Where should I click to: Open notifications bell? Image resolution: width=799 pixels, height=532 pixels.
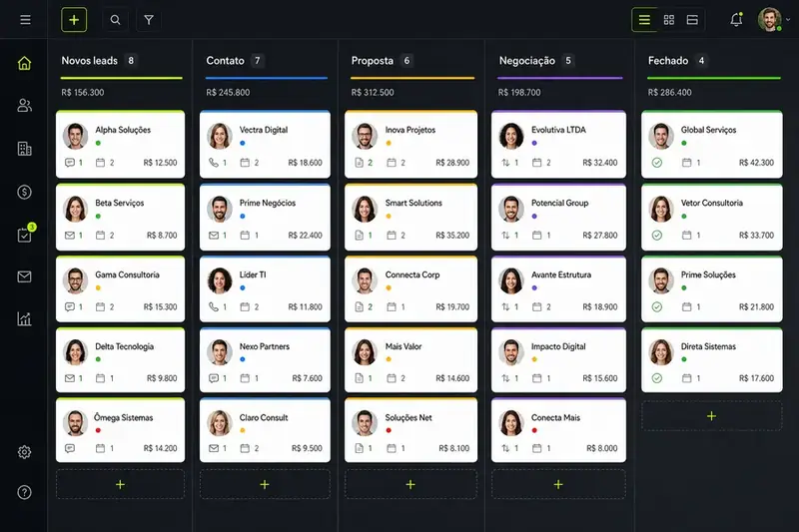tap(736, 20)
